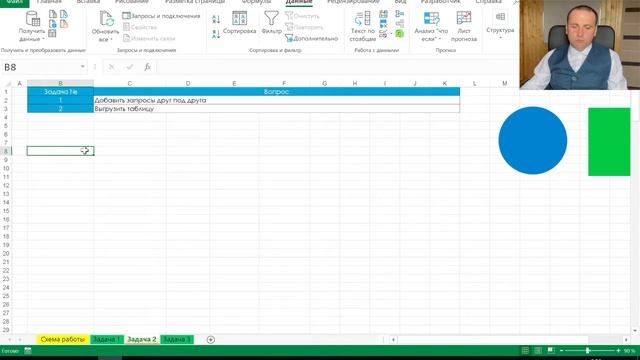
Task: Select row 15 header
Action: [x=6, y=211]
